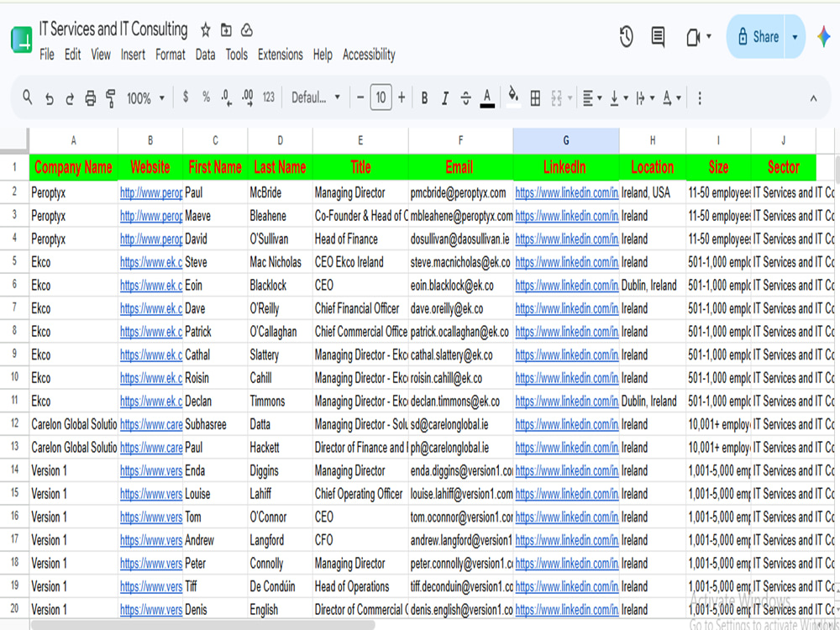Image resolution: width=840 pixels, height=630 pixels.
Task: Open the Google Sheets home icon
Action: [22, 39]
